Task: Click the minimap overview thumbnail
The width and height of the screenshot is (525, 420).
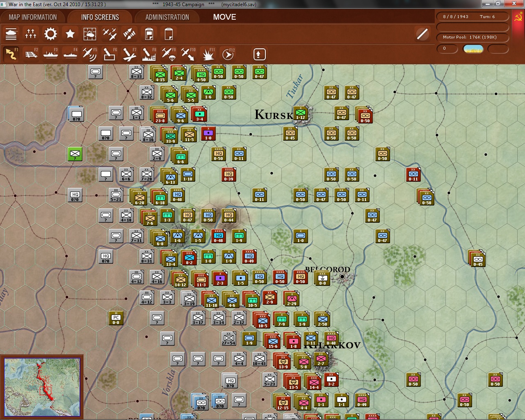Action: (x=42, y=387)
